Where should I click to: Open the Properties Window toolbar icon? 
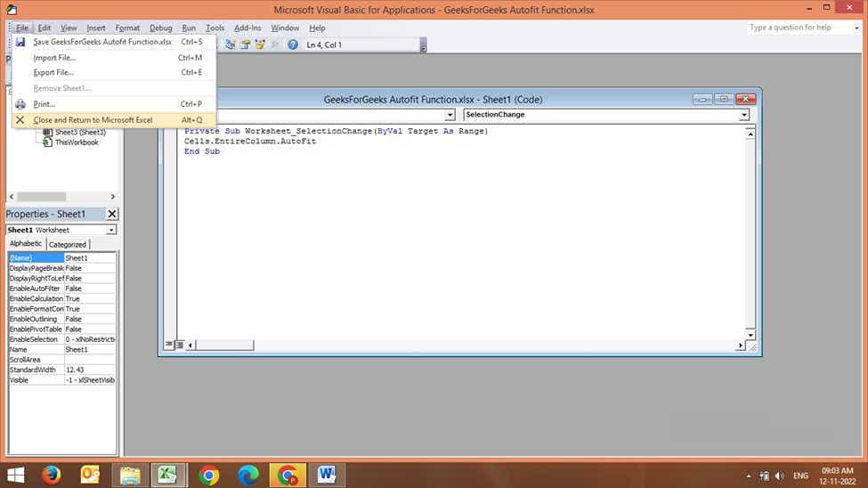point(245,45)
